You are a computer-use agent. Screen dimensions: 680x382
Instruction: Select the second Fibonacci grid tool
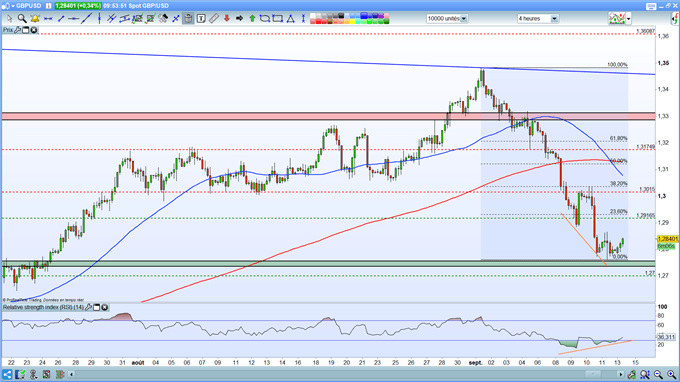150,19
